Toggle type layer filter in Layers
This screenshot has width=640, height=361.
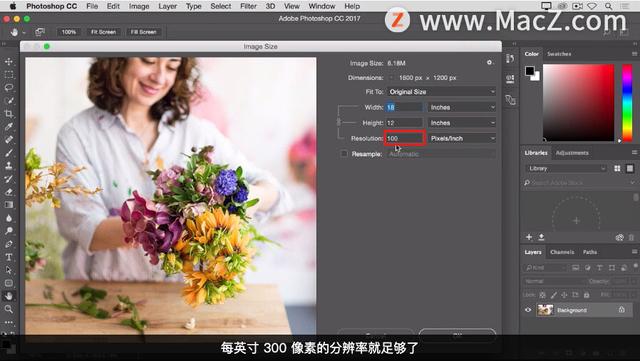(x=600, y=267)
